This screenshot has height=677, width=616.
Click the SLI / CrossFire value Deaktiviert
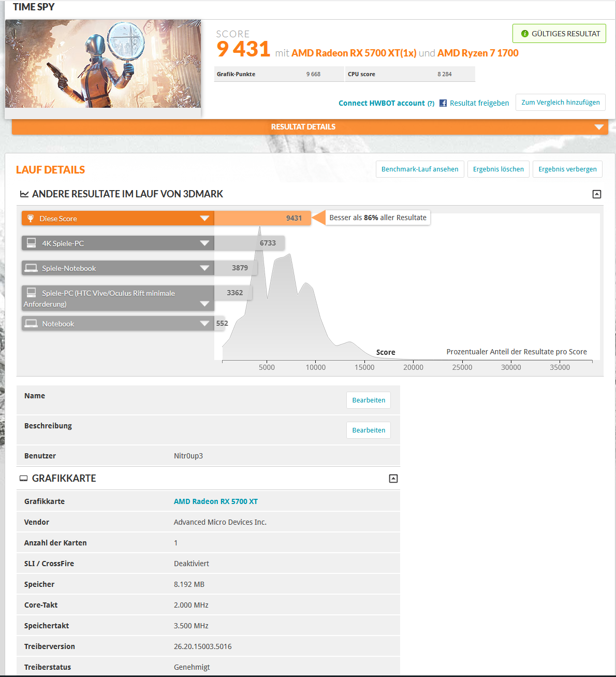(192, 564)
